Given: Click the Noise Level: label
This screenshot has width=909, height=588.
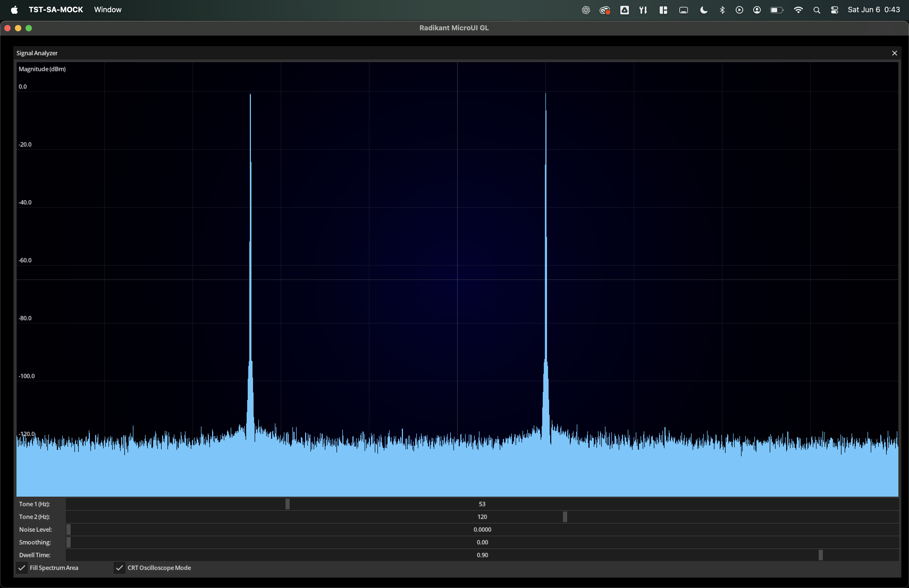Looking at the screenshot, I should point(36,530).
